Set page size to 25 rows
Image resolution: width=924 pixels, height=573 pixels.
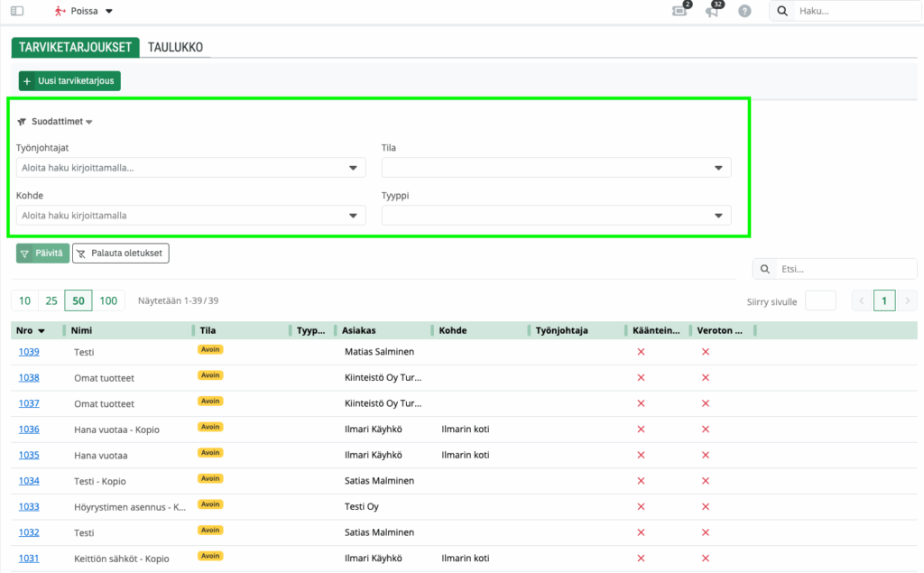pos(51,300)
